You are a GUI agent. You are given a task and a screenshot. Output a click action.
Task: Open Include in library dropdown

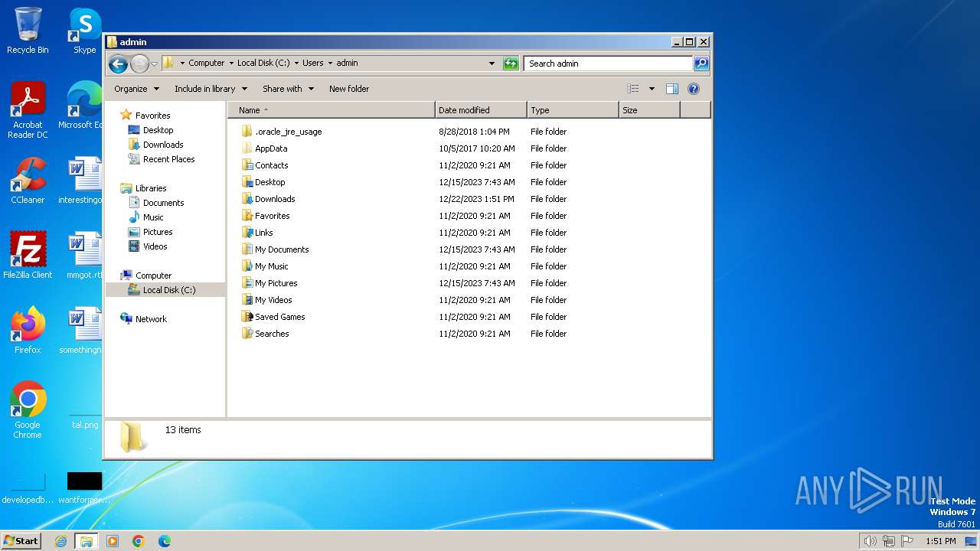click(211, 89)
